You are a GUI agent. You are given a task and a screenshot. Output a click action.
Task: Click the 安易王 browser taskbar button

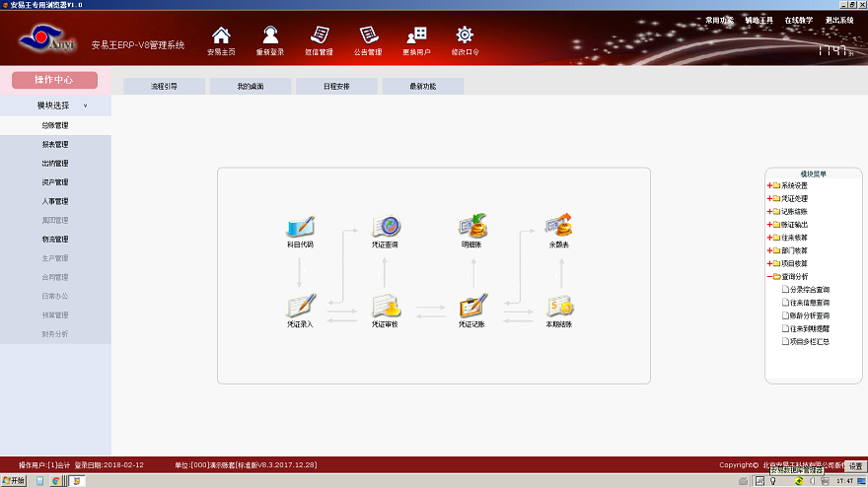point(77,481)
